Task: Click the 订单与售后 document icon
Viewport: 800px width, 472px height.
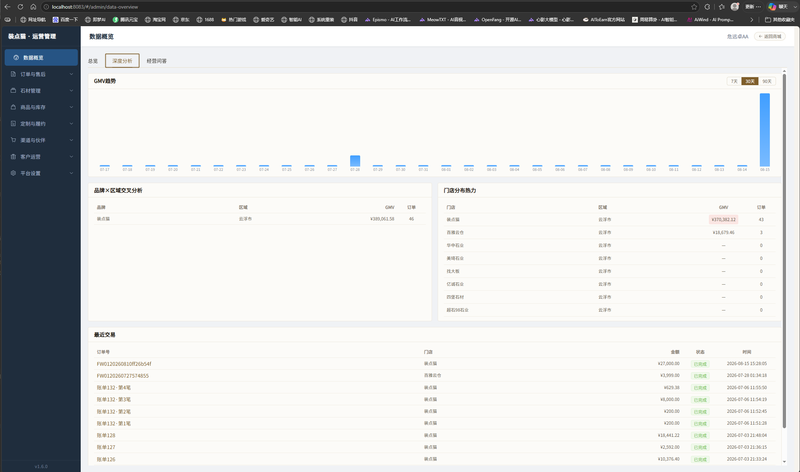Action: coord(13,74)
